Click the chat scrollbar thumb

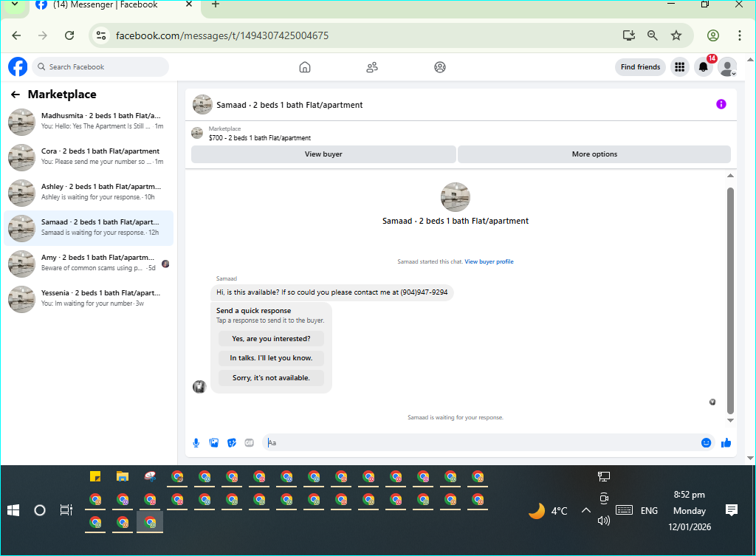pos(730,301)
